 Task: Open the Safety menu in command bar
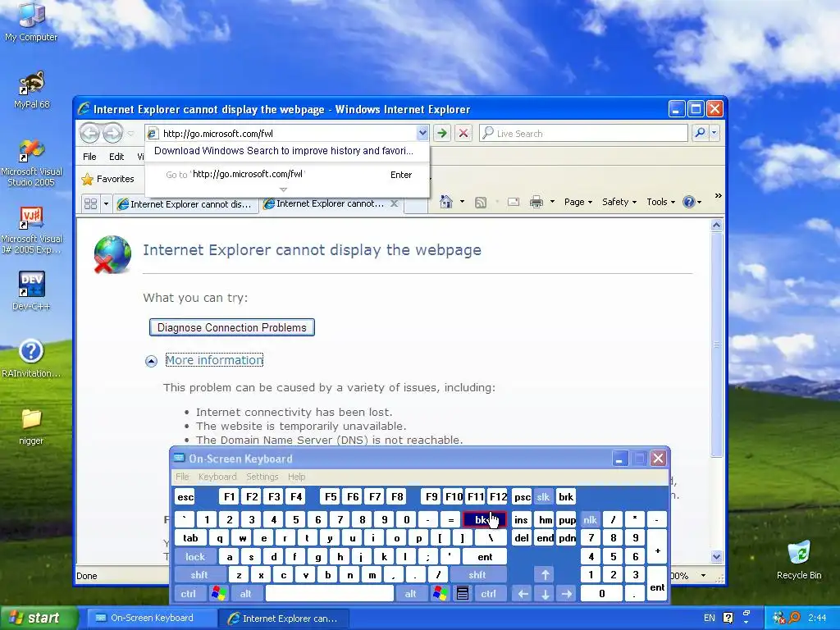(x=619, y=202)
